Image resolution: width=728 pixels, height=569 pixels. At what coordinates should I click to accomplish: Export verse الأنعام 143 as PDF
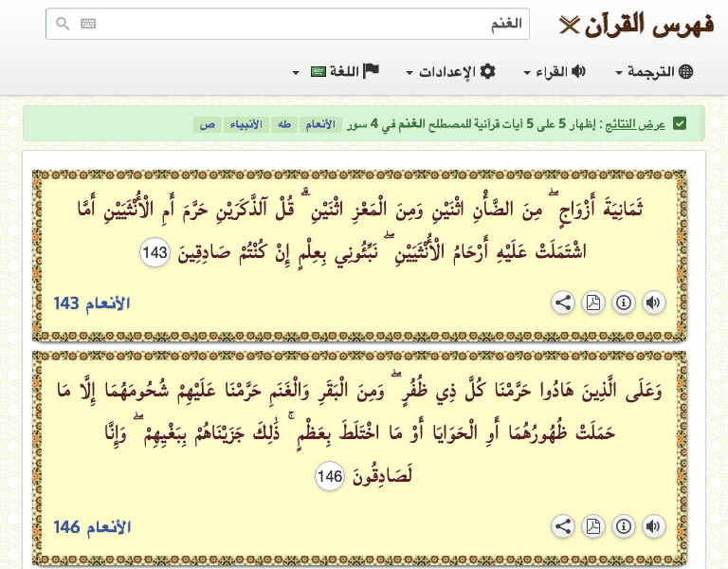(x=593, y=303)
